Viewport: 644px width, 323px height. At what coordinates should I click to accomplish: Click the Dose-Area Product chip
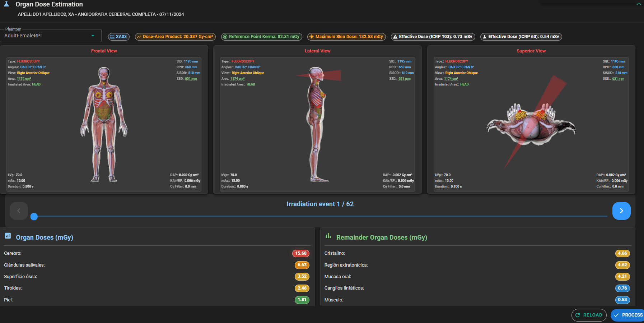click(175, 37)
